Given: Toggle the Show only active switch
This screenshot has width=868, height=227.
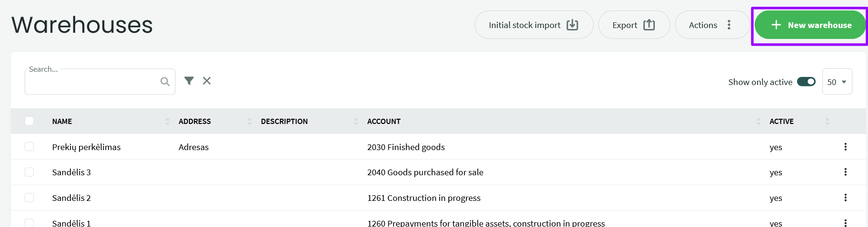Looking at the screenshot, I should click(806, 82).
